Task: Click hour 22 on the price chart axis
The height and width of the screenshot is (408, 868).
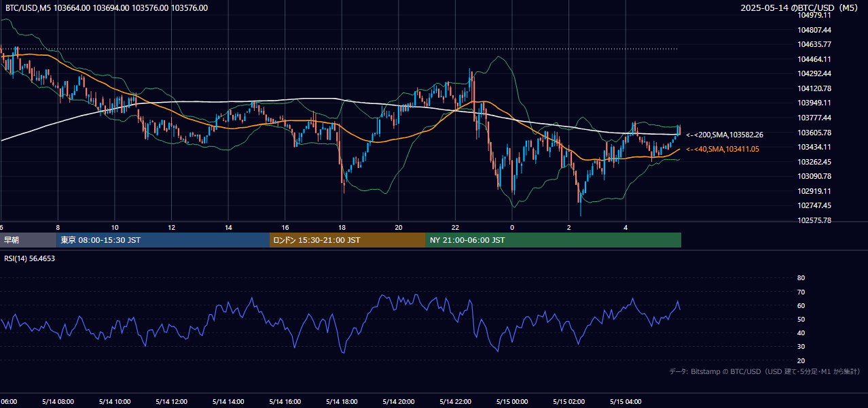Action: (x=455, y=227)
